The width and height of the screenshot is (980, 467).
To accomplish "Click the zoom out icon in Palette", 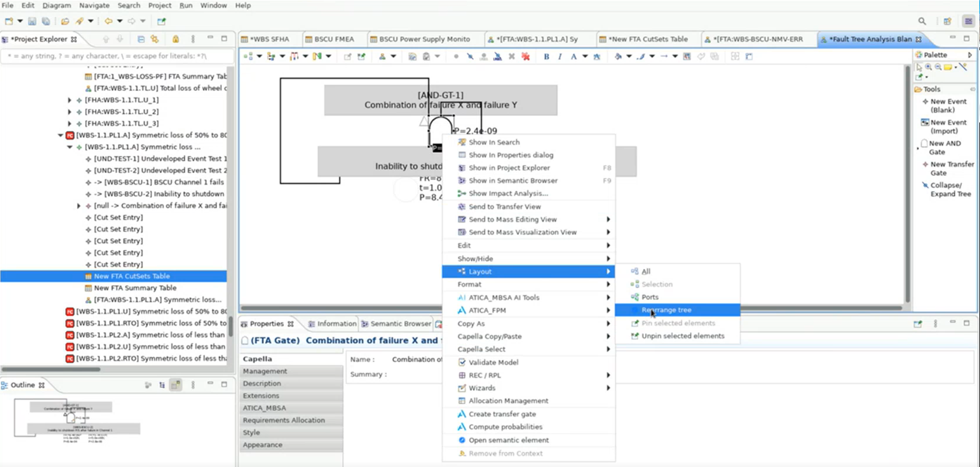I will point(938,67).
